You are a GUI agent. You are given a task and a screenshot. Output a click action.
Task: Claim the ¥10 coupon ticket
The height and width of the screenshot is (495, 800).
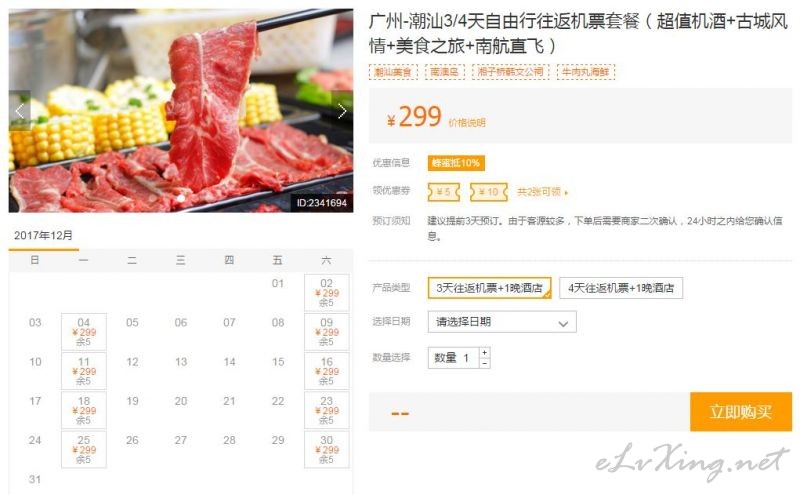click(x=489, y=192)
